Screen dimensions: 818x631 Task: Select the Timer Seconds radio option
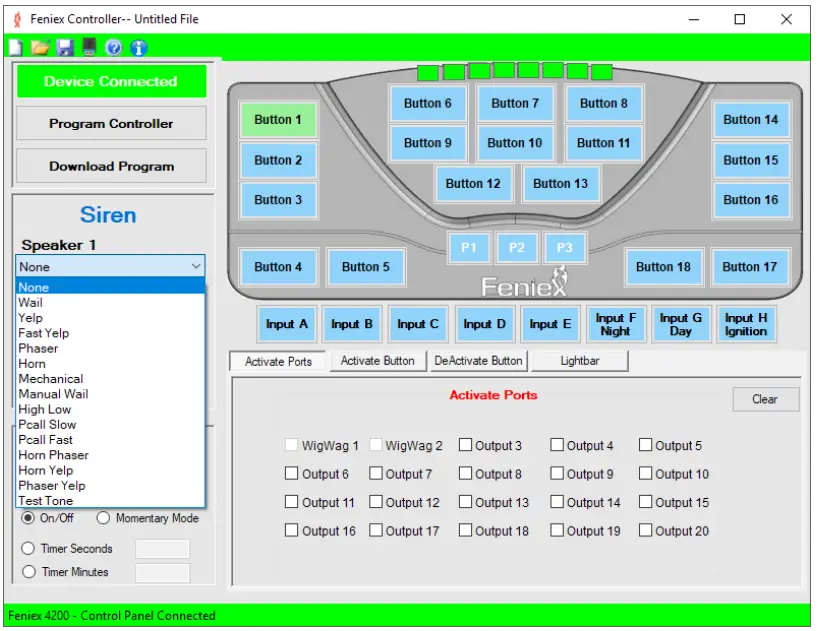tap(28, 549)
